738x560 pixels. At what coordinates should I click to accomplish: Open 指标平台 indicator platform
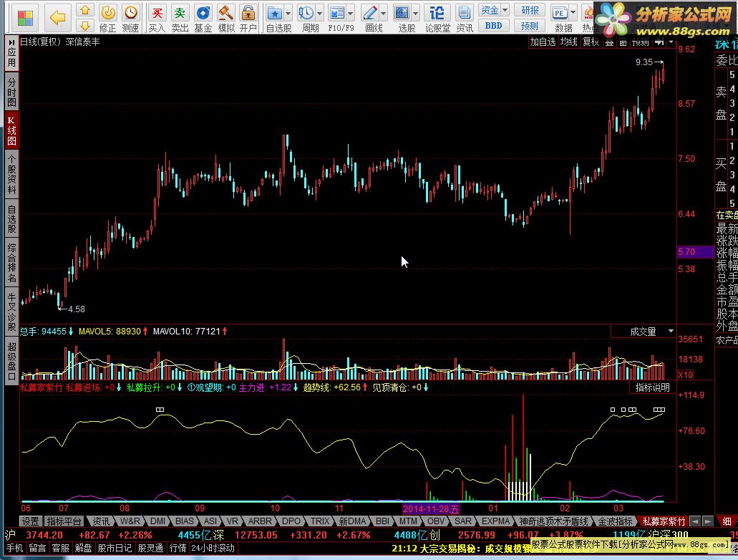coord(64,521)
